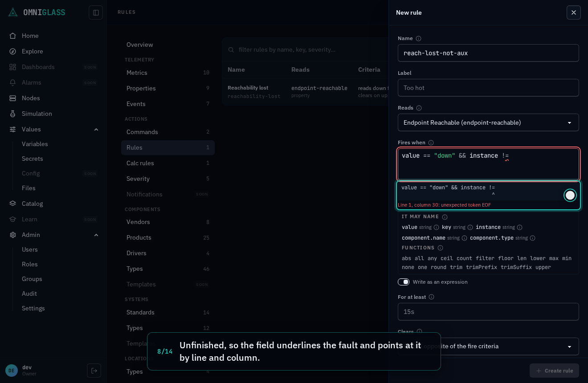
Task: Click the search magnifier icon
Action: (231, 49)
